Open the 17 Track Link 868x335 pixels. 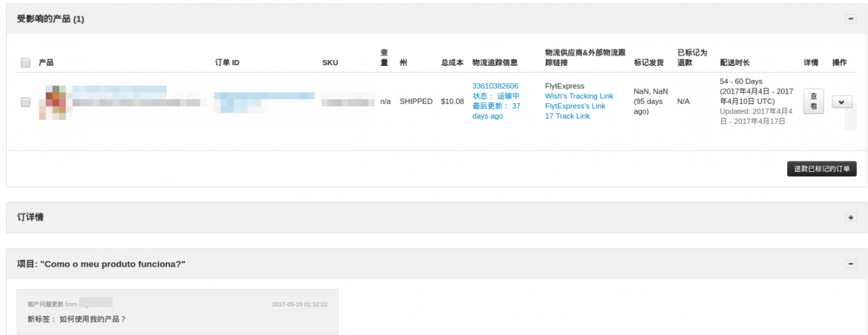coord(567,116)
